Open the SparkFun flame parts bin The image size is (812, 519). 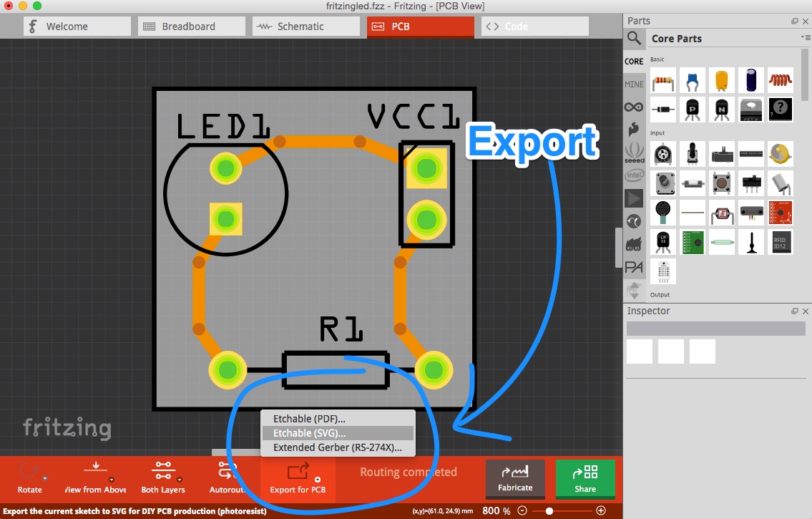(x=634, y=129)
